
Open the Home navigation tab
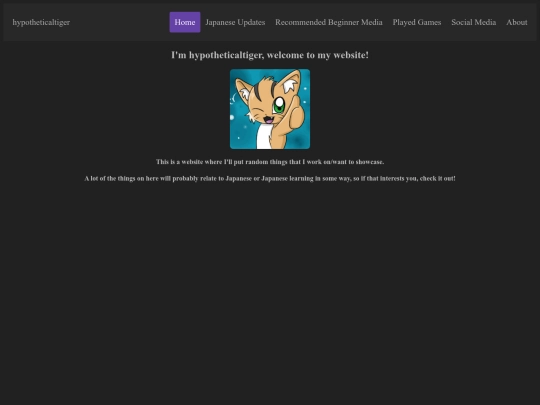coord(185,22)
